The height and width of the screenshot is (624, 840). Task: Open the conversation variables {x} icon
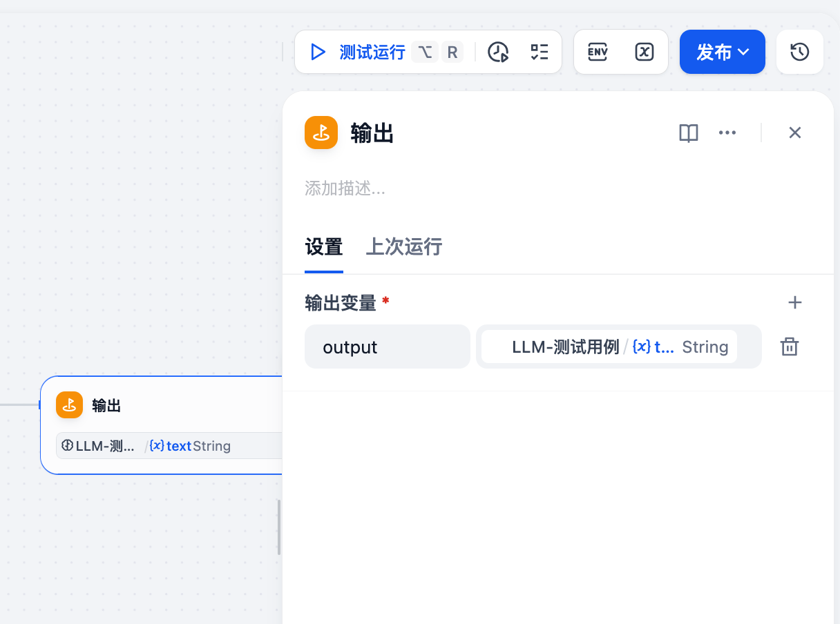point(644,52)
